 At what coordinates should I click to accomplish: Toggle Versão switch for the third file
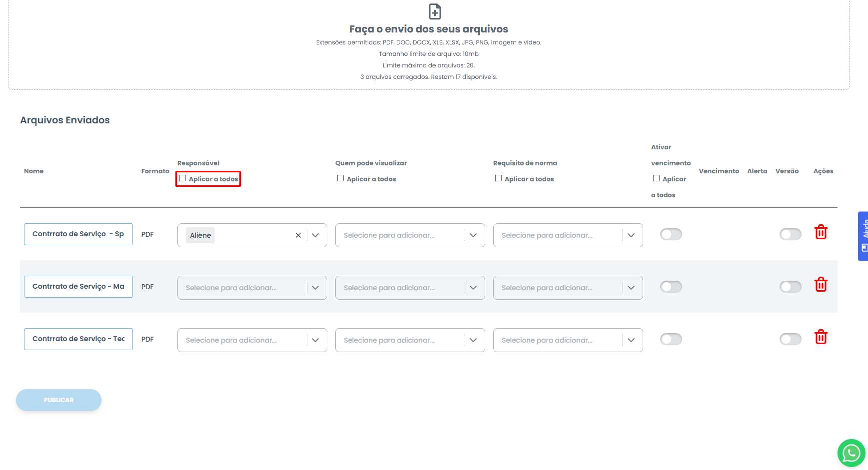(790, 339)
